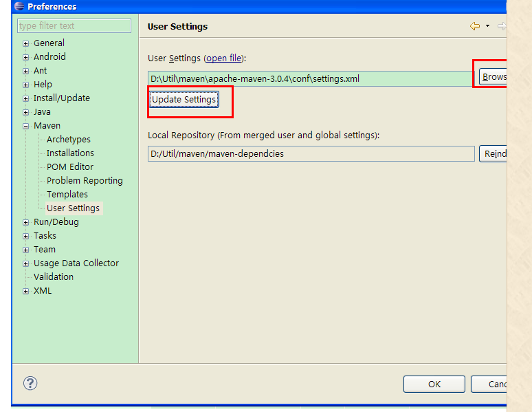Select XML preferences category

(43, 291)
